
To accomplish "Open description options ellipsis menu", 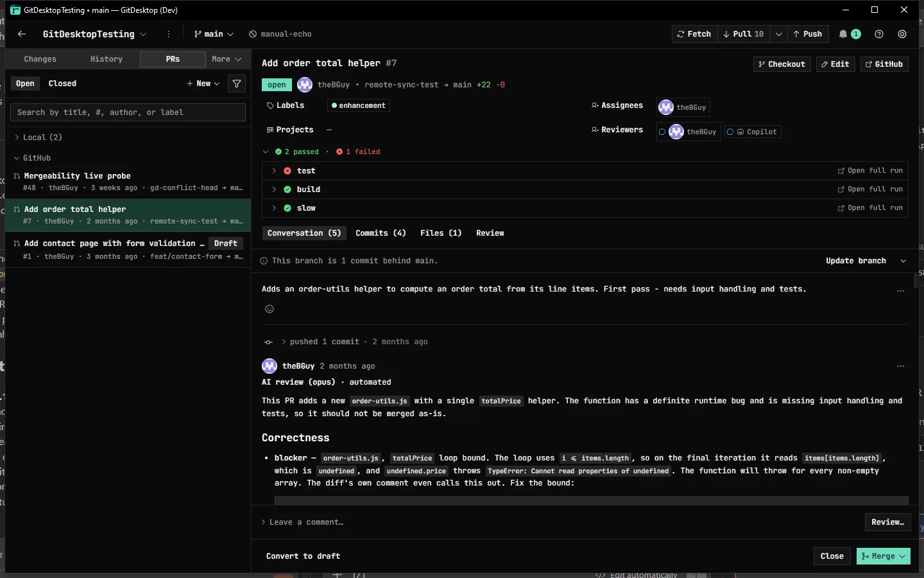I will coord(901,291).
